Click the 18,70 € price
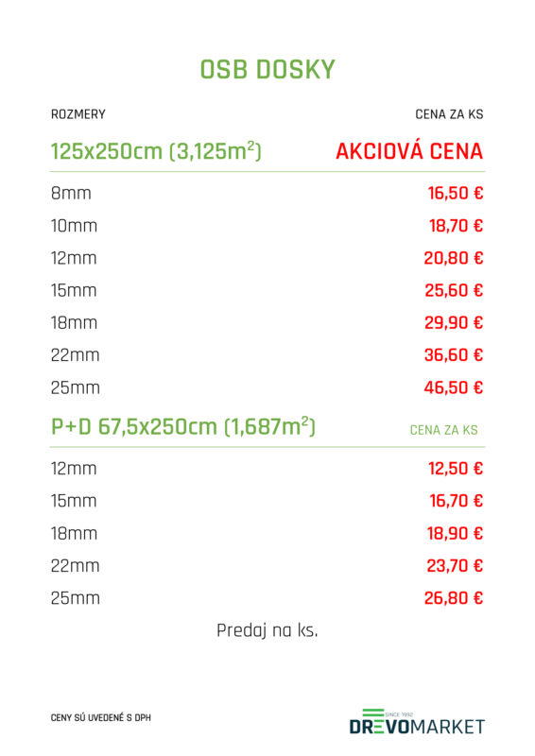The width and height of the screenshot is (535, 756). tap(456, 226)
